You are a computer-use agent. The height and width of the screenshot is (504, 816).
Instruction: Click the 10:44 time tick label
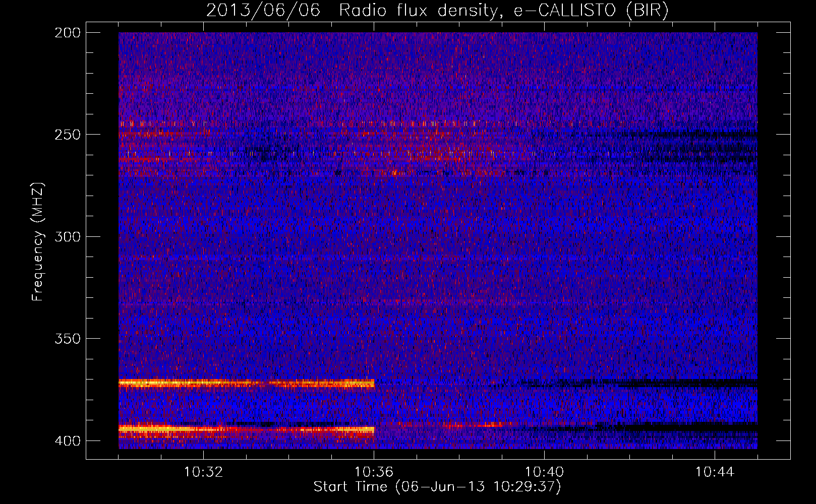tap(715, 472)
